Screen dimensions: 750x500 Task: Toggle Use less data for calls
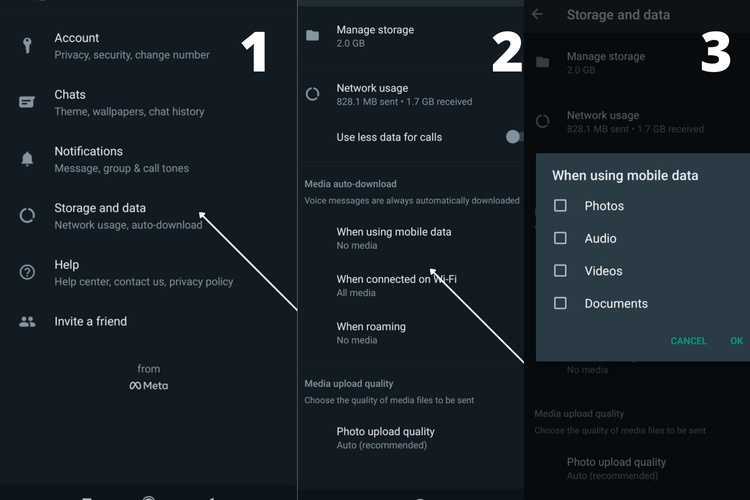click(x=515, y=137)
